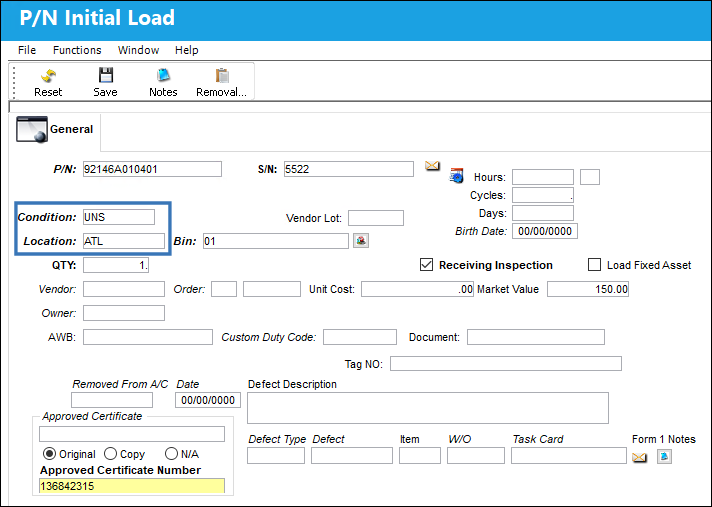Viewport: 712px width, 507px height.
Task: Open the File menu
Action: pos(27,50)
